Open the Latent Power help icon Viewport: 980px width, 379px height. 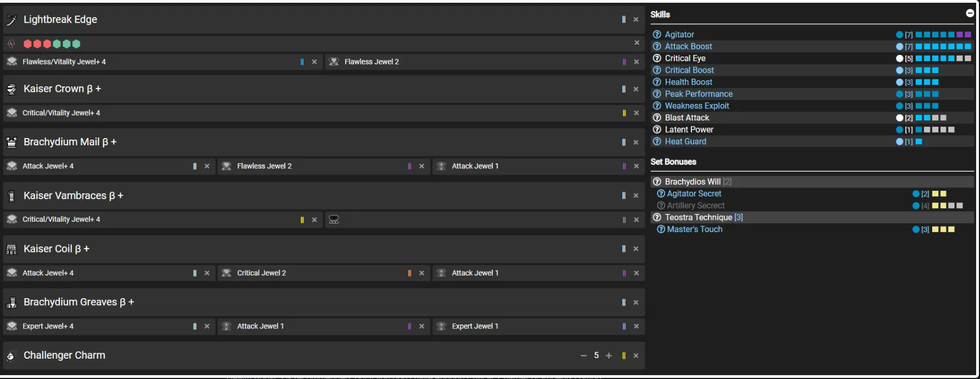pyautogui.click(x=657, y=129)
